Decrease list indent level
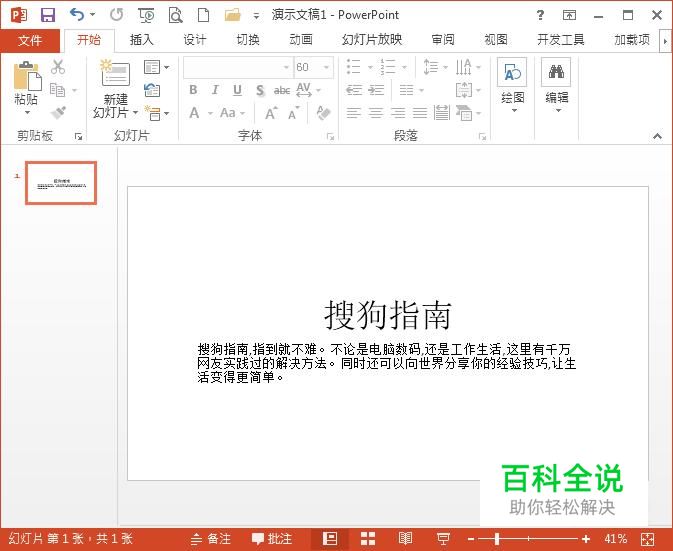This screenshot has height=551, width=673. 354,90
